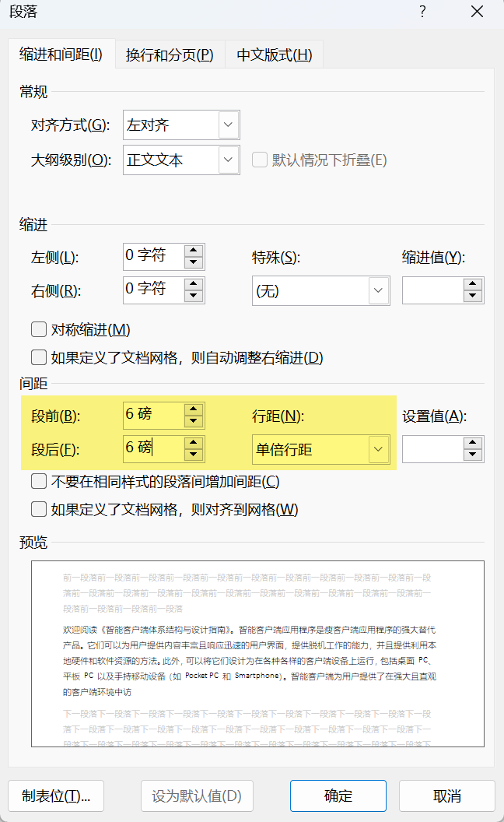Toggle the 默认情况下折叠 checkbox

259,160
